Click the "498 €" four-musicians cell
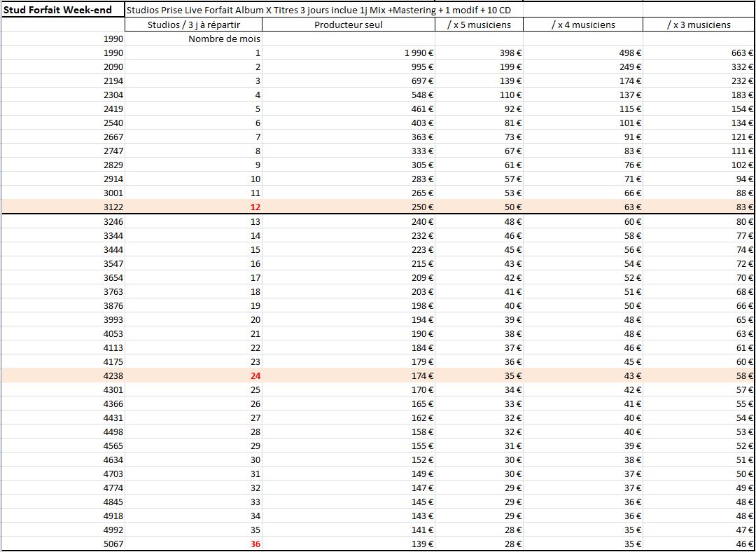 click(x=630, y=53)
